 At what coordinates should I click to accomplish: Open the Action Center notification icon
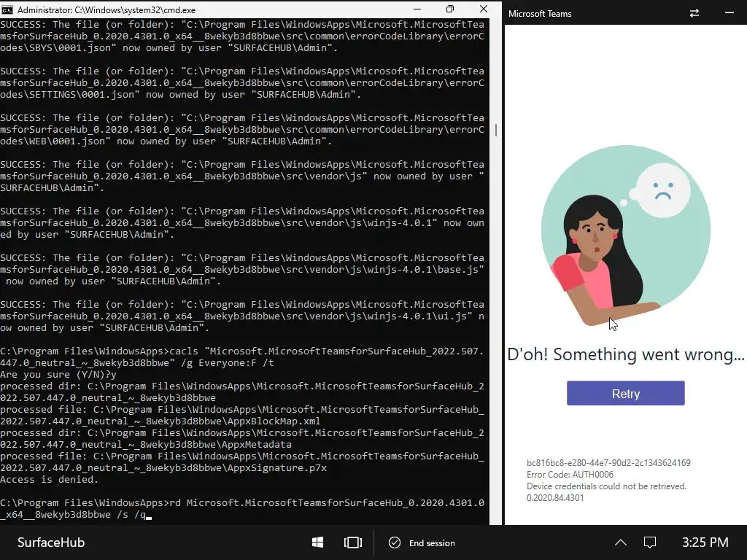(650, 542)
